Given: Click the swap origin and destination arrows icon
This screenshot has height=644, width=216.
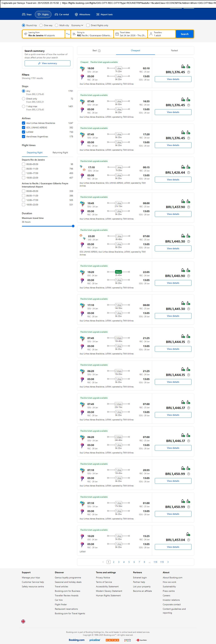Looking at the screenshot, I should 68,34.
